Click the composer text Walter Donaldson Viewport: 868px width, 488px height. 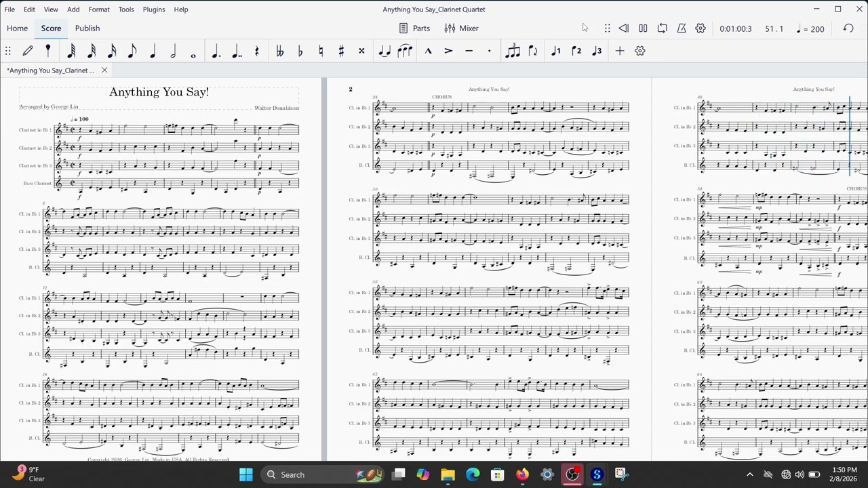tap(276, 108)
